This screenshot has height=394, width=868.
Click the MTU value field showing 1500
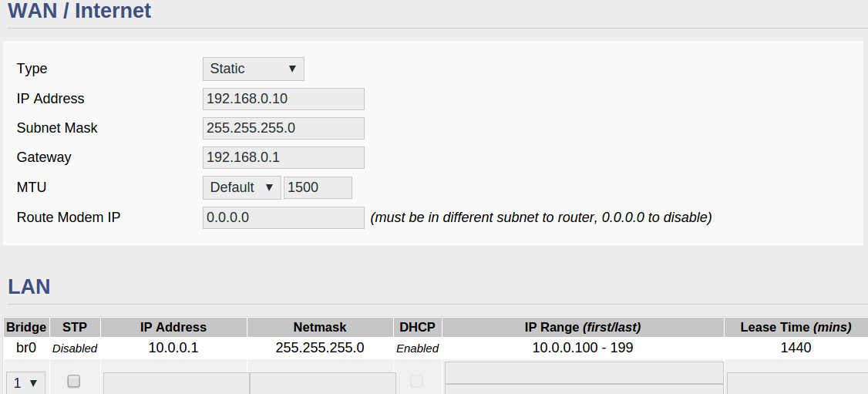pos(318,187)
